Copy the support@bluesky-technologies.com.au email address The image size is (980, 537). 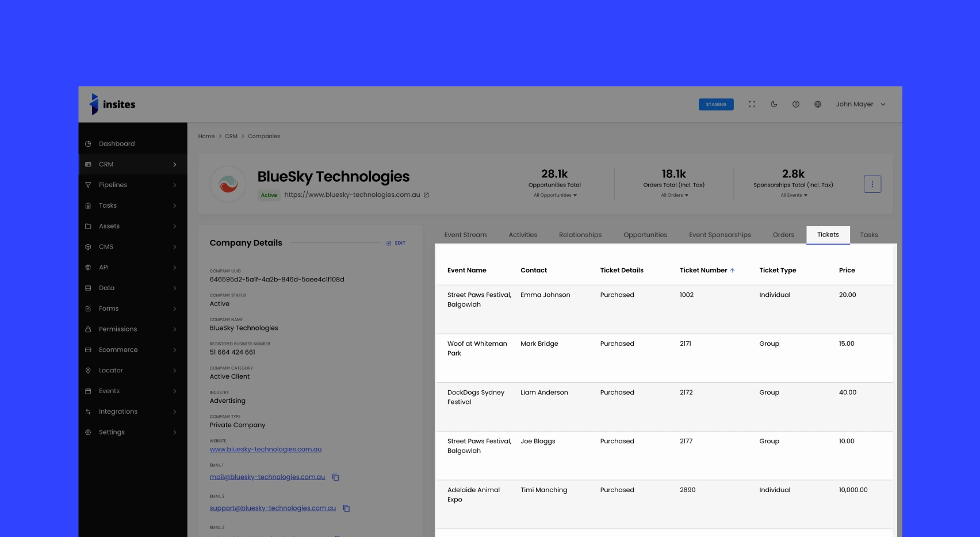346,508
